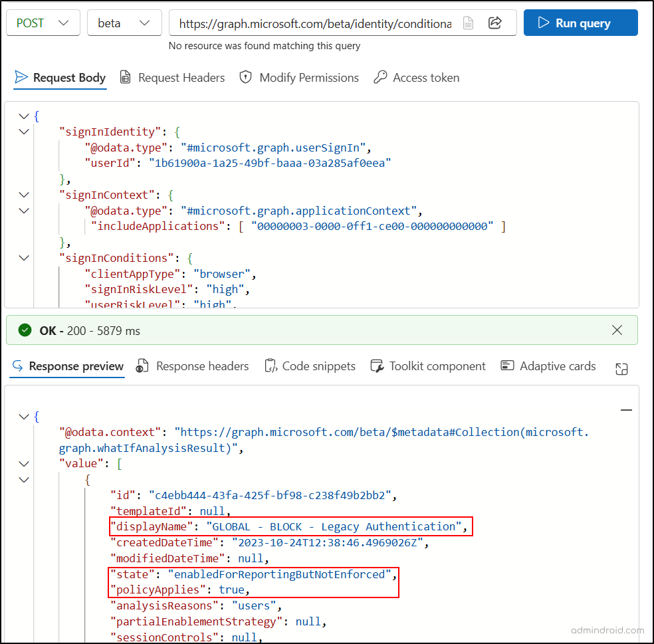Viewport: 654px width, 644px height.
Task: Click the "#microsoft.graph.applicationContext" value
Action: tap(298, 211)
